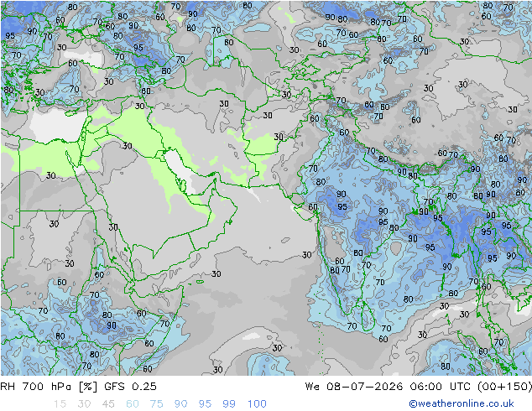Open the weatheronline.co.uk copyright link
Image resolution: width=532 pixels, height=411 pixels.
462,403
